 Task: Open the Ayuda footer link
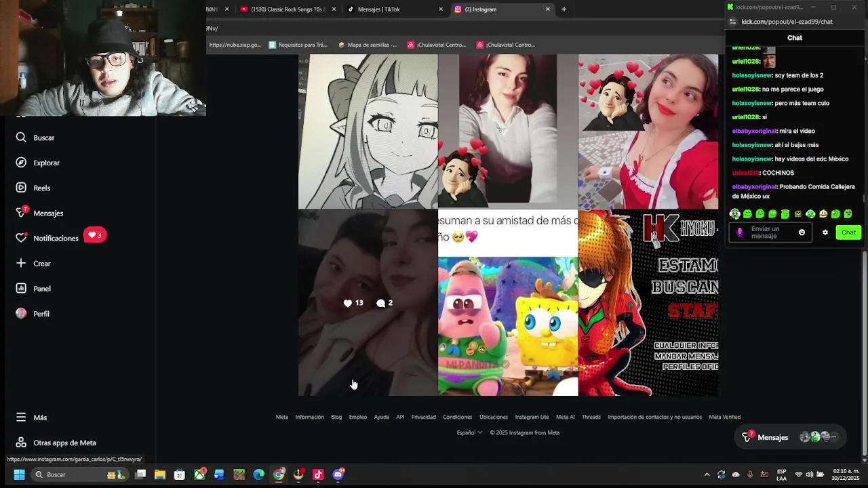(x=382, y=417)
